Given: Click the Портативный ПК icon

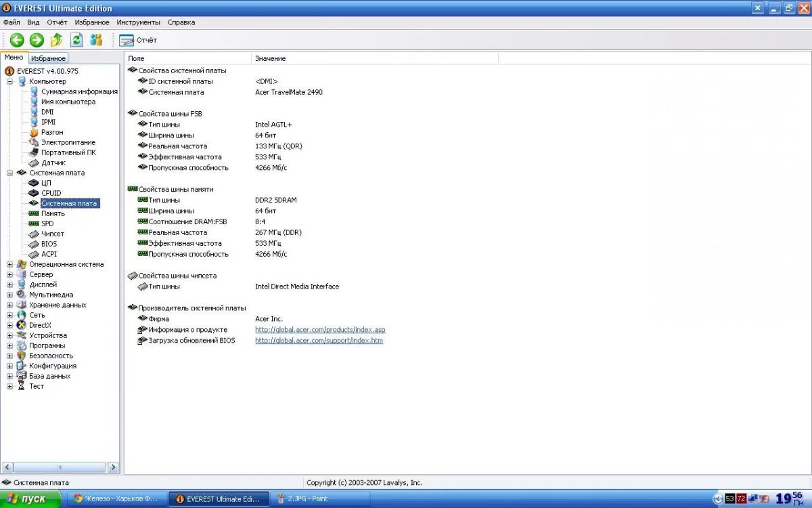Looking at the screenshot, I should [x=34, y=152].
